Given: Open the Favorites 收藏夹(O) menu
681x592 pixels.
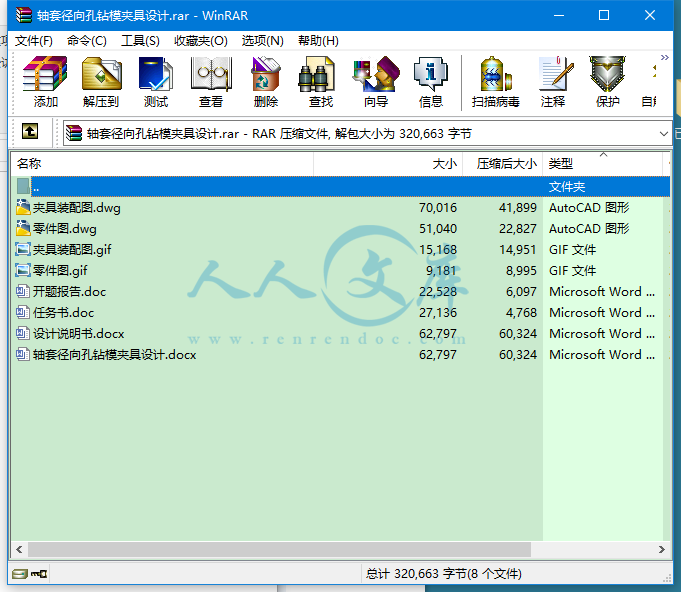Looking at the screenshot, I should [200, 41].
